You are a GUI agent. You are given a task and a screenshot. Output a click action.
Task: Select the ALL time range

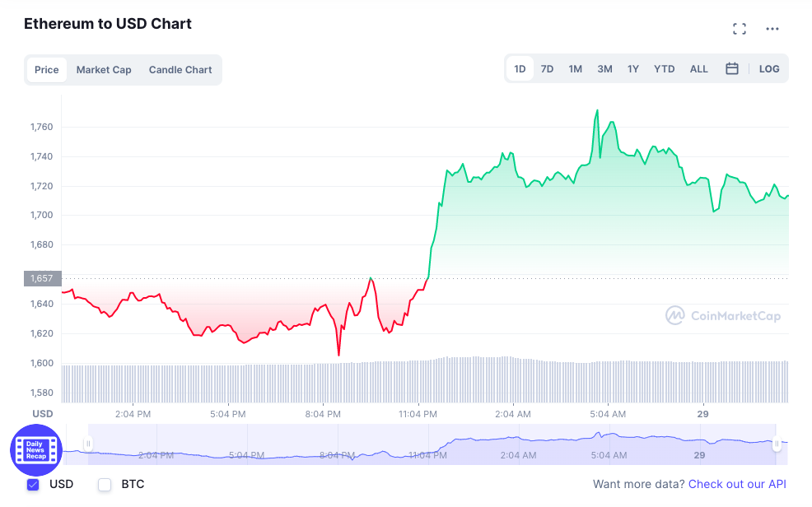(x=698, y=69)
